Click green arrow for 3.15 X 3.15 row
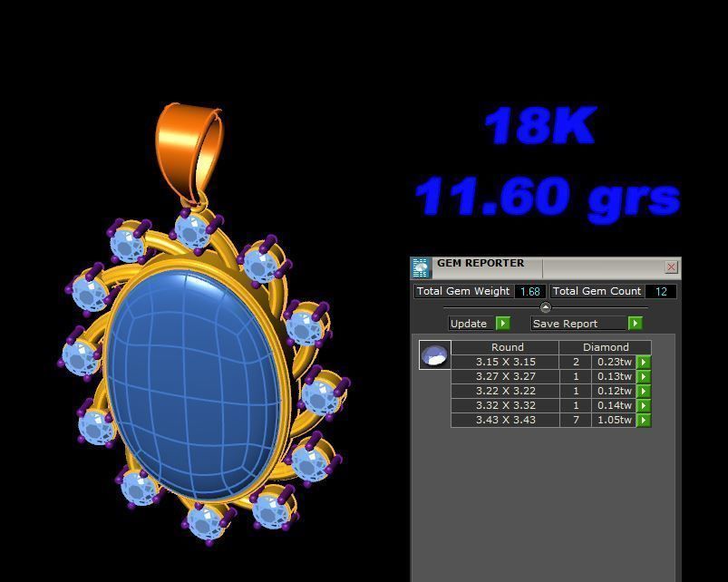The height and width of the screenshot is (582, 728). coord(644,362)
